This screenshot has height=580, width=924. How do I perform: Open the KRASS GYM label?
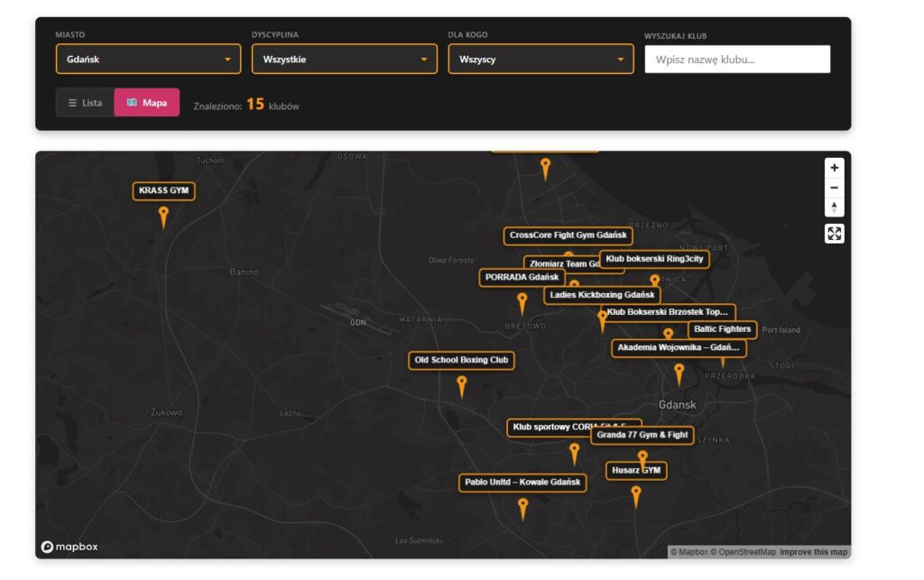[164, 191]
